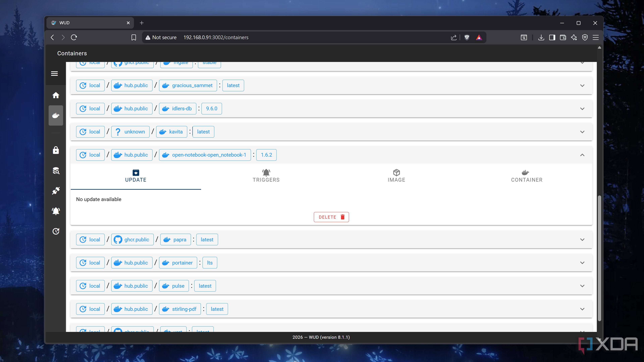The image size is (644, 362).
Task: Select the Containers whale sidebar icon
Action: pyautogui.click(x=56, y=115)
